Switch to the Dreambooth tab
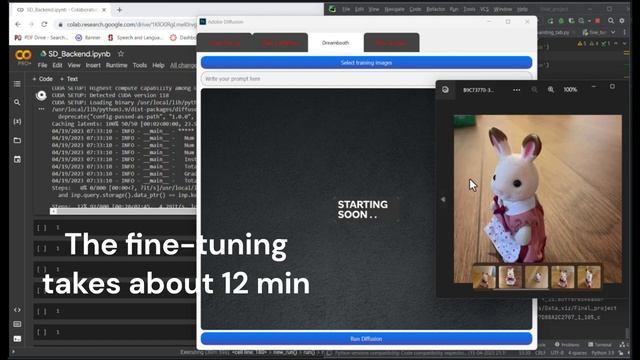 tap(336, 43)
